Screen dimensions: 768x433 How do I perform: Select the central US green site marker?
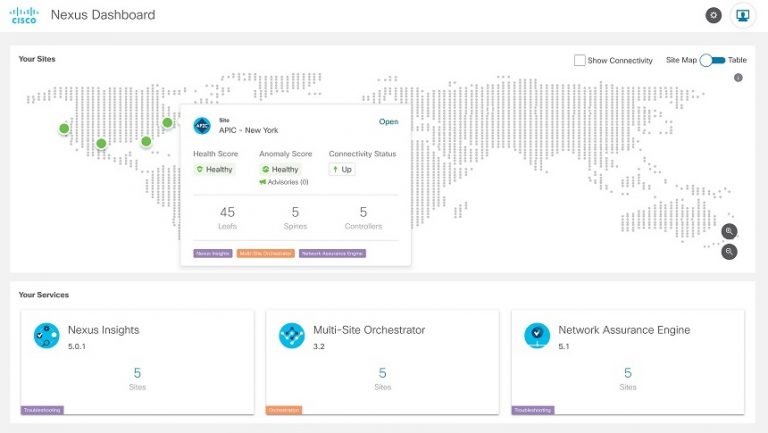point(146,142)
